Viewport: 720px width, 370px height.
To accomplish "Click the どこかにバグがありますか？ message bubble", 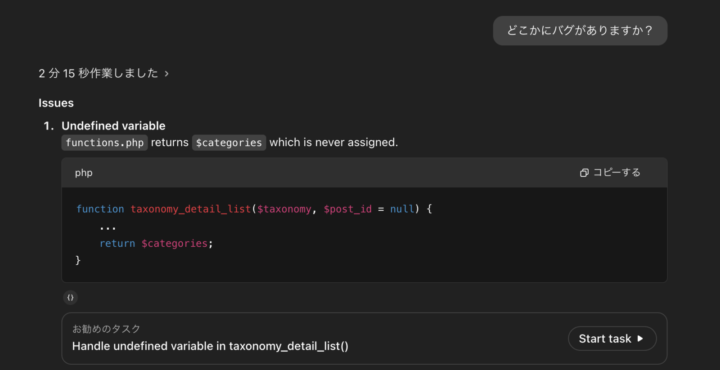I will click(x=580, y=31).
